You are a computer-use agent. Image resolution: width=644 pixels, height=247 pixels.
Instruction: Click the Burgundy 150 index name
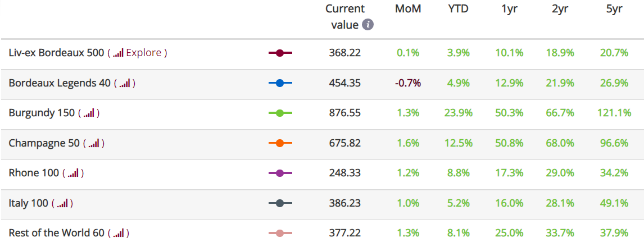(42, 113)
